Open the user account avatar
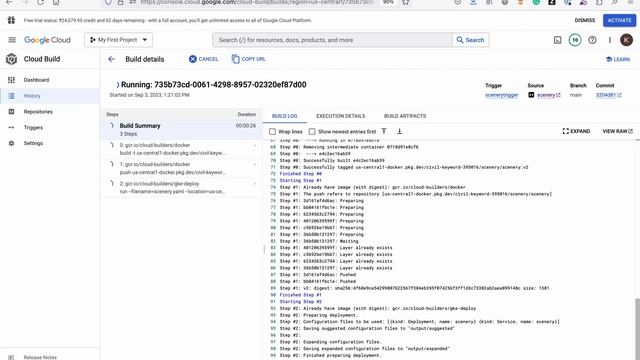 [627, 40]
